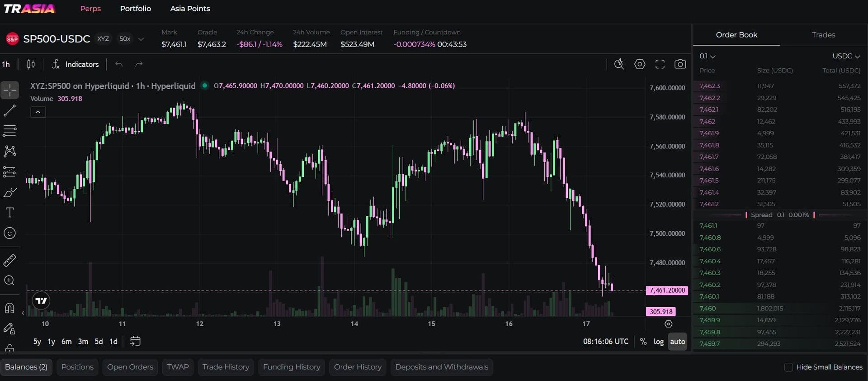Choose the pattern drawing tool

(x=9, y=151)
